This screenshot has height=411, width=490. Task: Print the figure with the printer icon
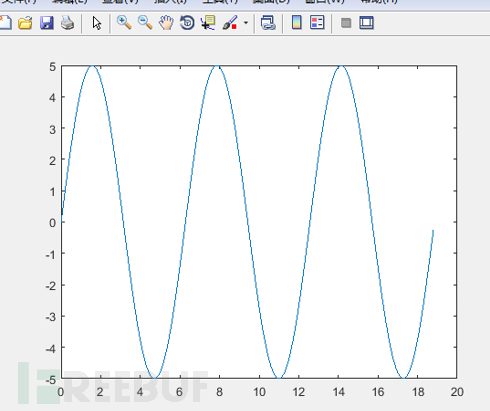(x=68, y=23)
